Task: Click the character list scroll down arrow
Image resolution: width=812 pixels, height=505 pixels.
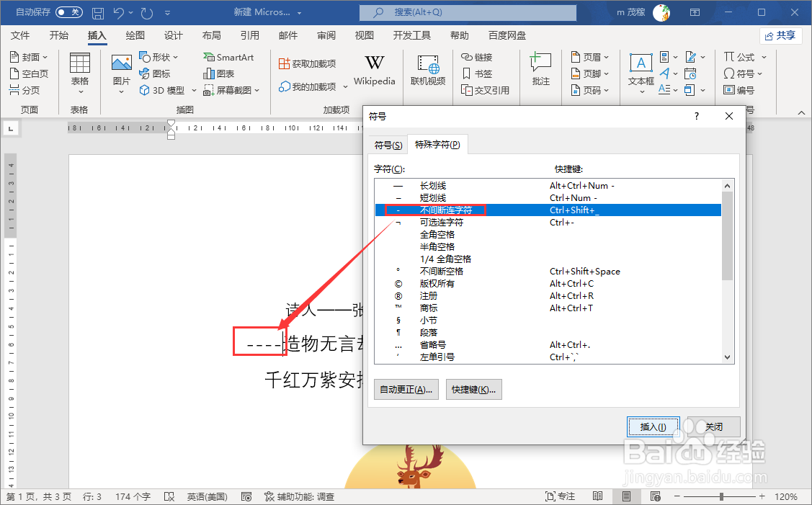Action: coord(727,357)
